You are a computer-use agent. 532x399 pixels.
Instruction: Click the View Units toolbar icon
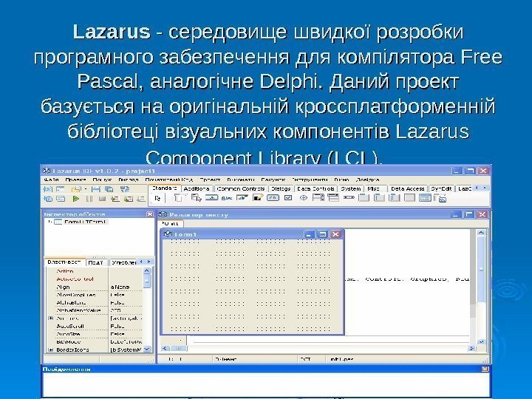(48, 199)
